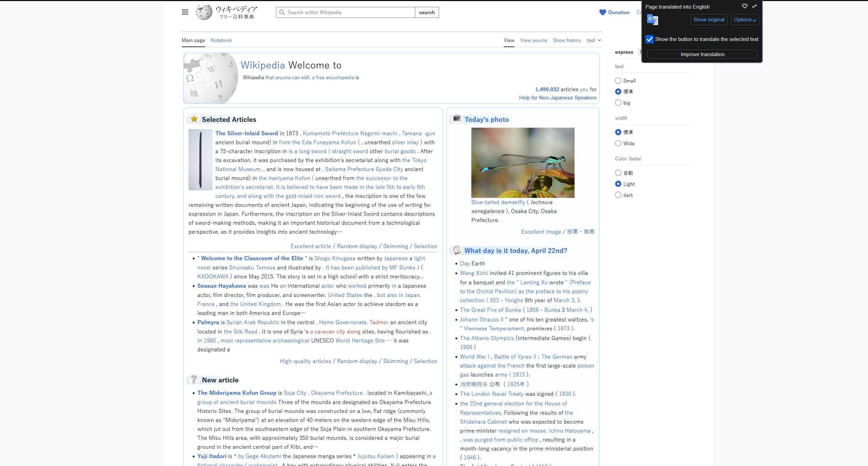The height and width of the screenshot is (466, 868).
Task: Select the standard width radio button
Action: coord(618,132)
